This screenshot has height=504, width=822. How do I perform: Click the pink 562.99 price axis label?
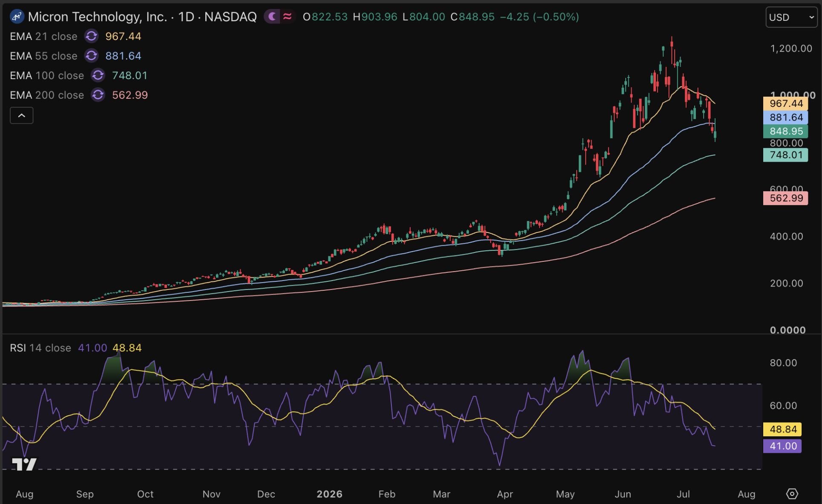point(786,198)
